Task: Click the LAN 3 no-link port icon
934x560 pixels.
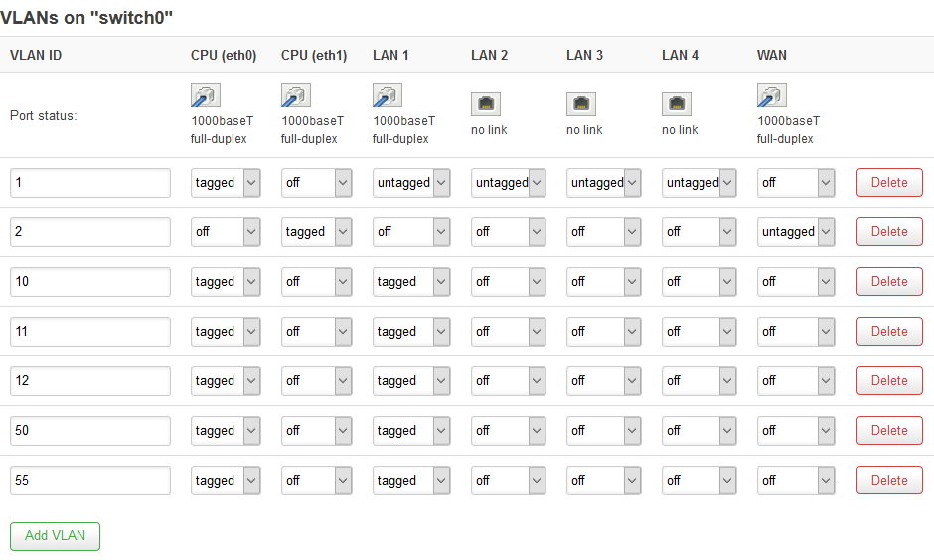Action: pos(581,104)
